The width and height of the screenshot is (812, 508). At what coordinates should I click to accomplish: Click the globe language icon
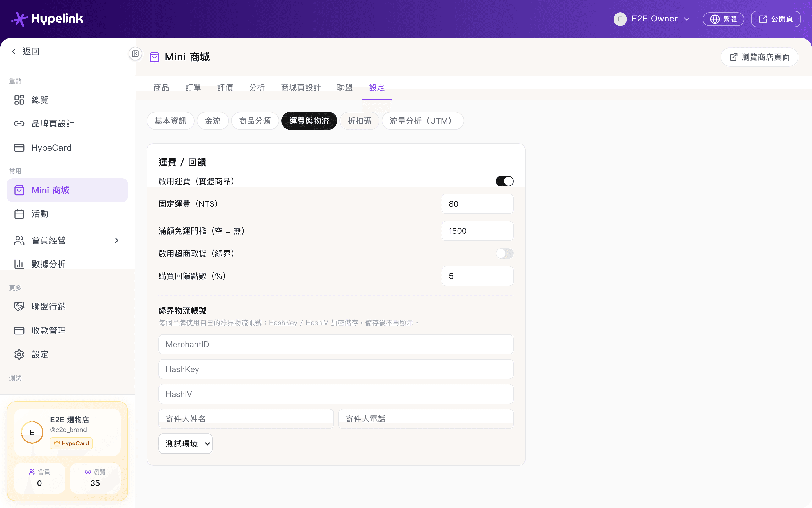(x=715, y=19)
